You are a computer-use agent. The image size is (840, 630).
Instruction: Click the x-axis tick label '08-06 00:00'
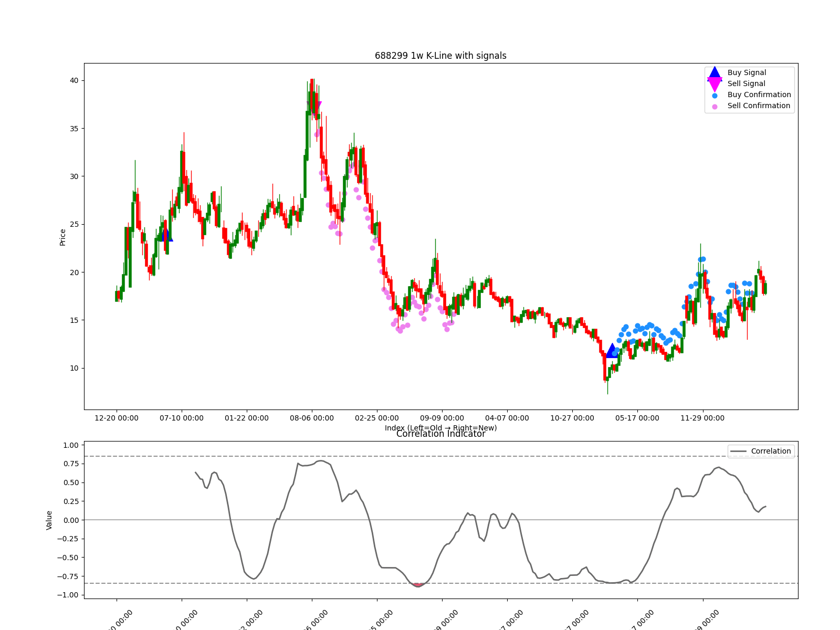312,418
